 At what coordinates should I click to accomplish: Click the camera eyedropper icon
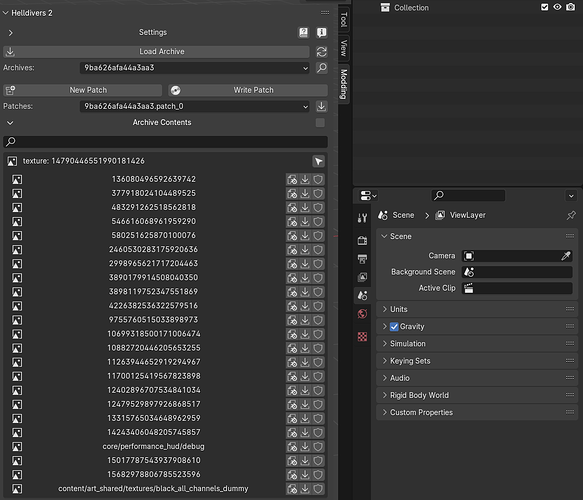pyautogui.click(x=566, y=256)
